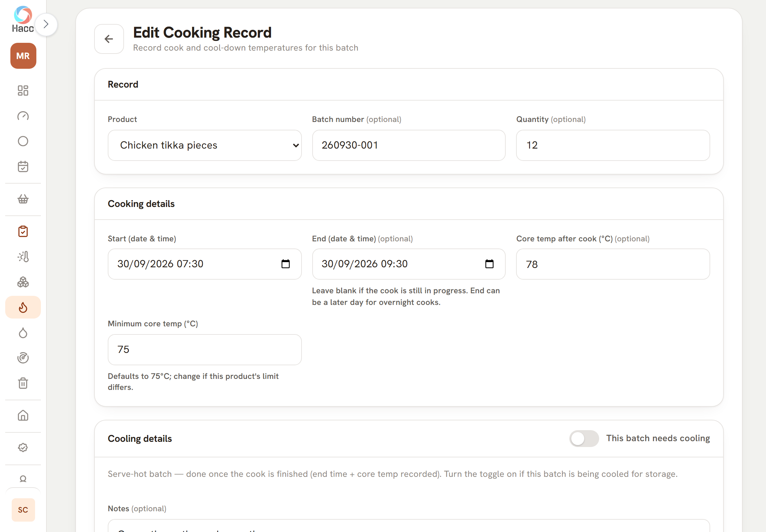Click the End date & time field

[409, 264]
